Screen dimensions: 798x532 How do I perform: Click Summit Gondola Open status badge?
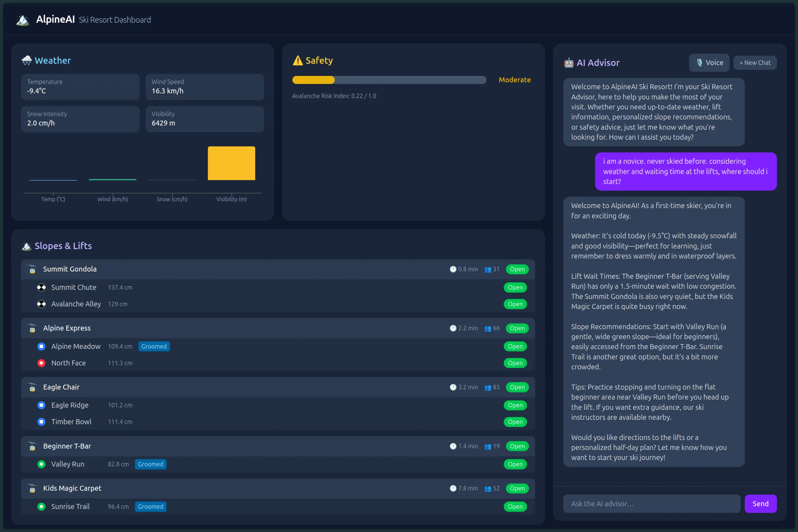pos(517,269)
